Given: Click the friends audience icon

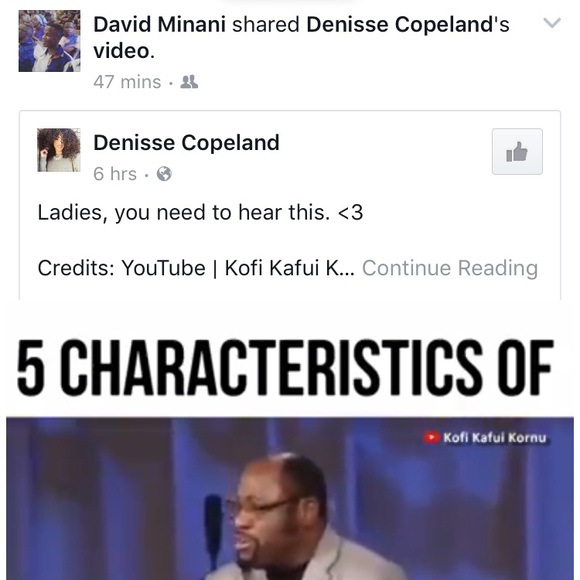Looking at the screenshot, I should 189,82.
